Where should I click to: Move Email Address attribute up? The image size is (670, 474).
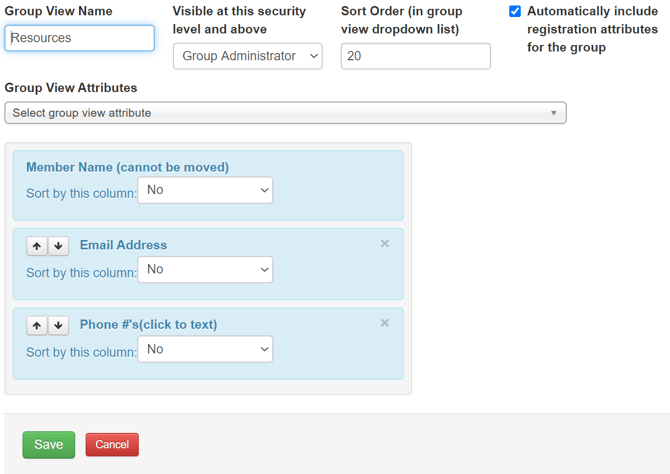tap(37, 246)
